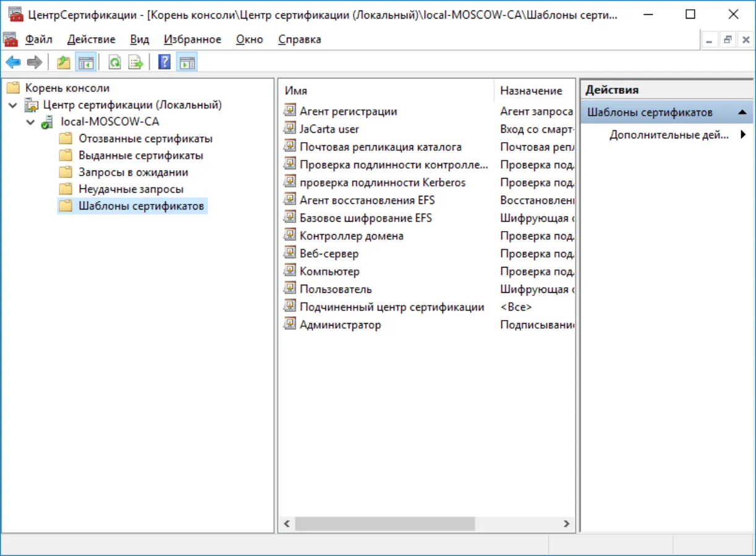Click the template icon beside Веб-сервер
This screenshot has width=756, height=556.
pos(290,253)
